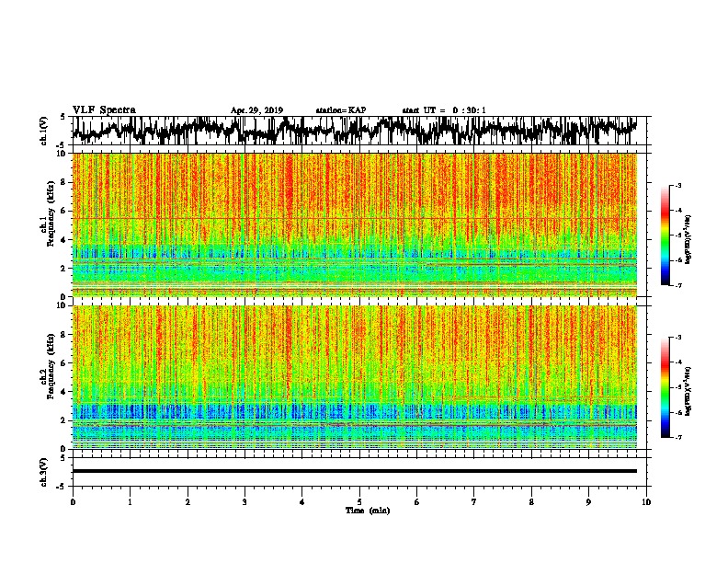Click the ch.1 colorbar 'log(PSD)' label

[x=688, y=239]
